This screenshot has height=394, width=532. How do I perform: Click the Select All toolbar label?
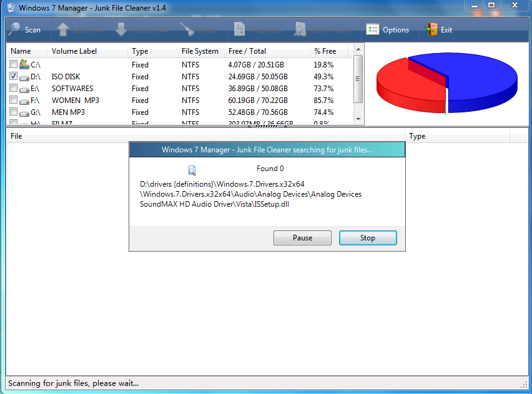point(87,30)
